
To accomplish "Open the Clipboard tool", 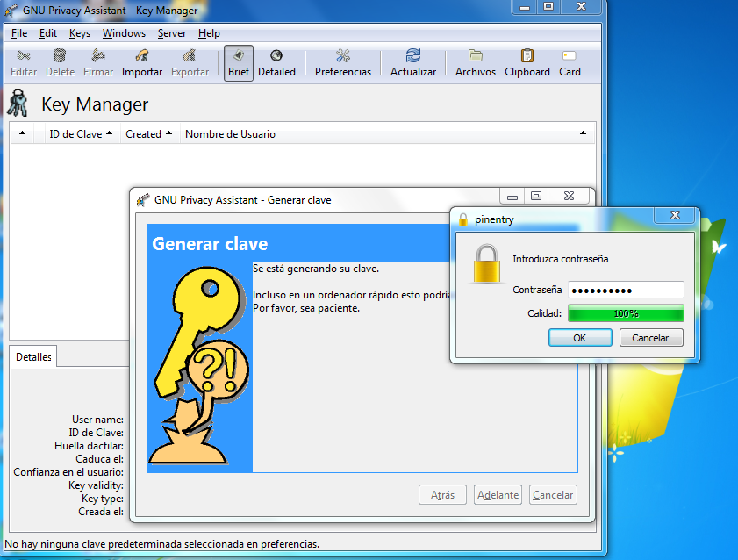I will click(527, 63).
